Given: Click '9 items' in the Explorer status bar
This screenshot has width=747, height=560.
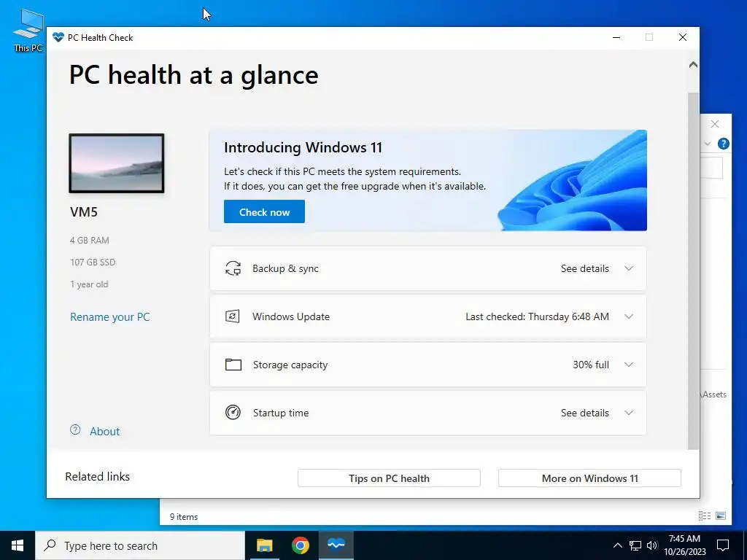Looking at the screenshot, I should [184, 517].
